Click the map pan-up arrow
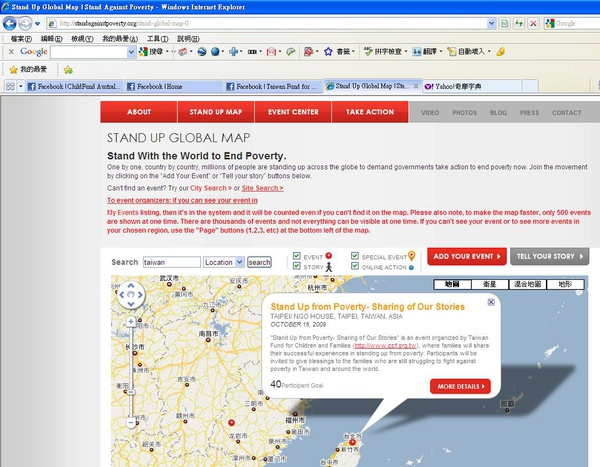 [131, 286]
